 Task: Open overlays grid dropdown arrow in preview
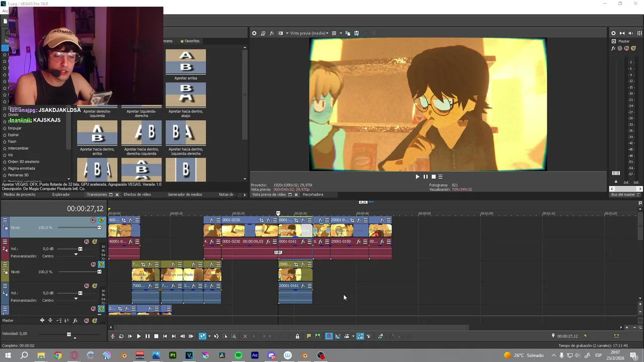(x=341, y=33)
